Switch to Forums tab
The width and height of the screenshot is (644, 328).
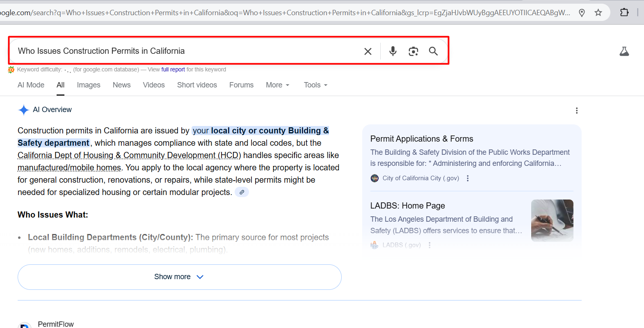coord(241,85)
